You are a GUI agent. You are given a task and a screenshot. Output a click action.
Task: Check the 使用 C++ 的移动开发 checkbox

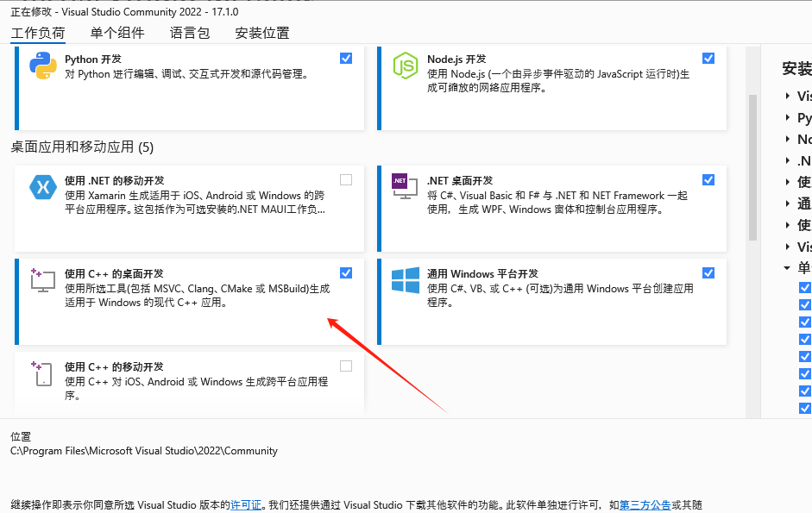(346, 366)
